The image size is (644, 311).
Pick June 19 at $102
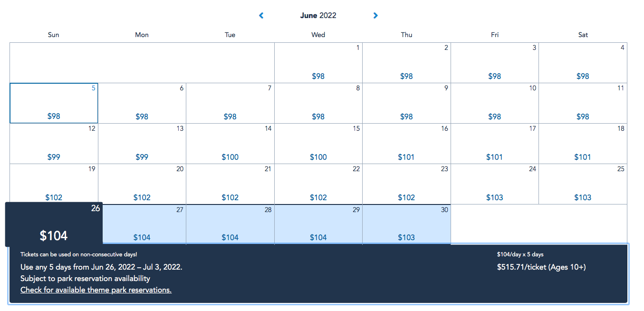point(54,184)
